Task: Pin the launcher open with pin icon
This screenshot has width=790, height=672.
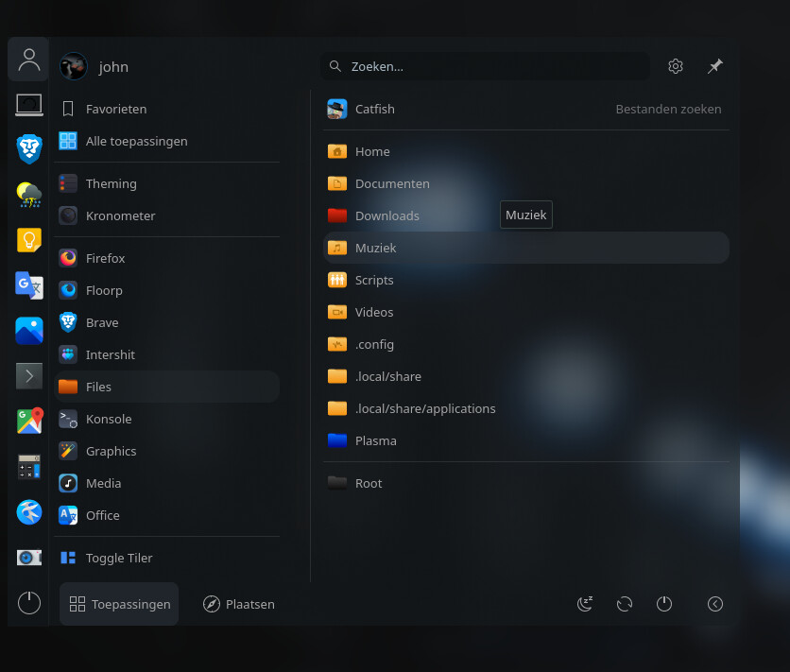Action: [x=715, y=66]
